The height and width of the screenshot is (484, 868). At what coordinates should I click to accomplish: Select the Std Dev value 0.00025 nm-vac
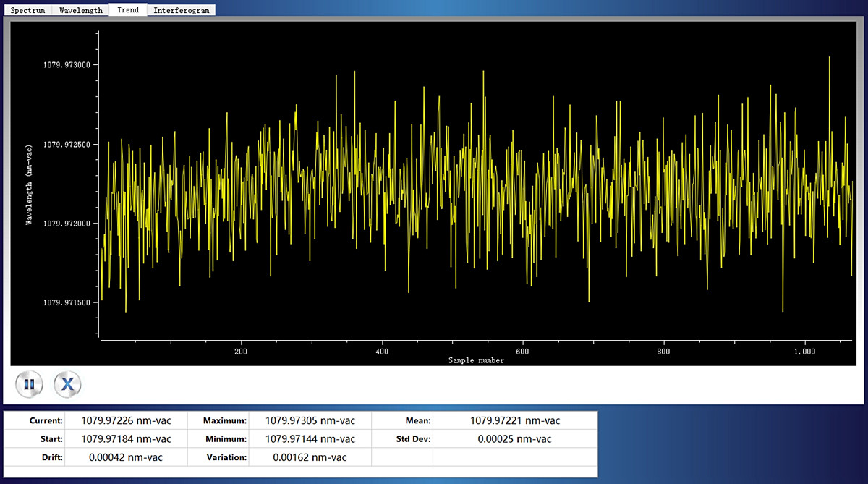(x=515, y=438)
